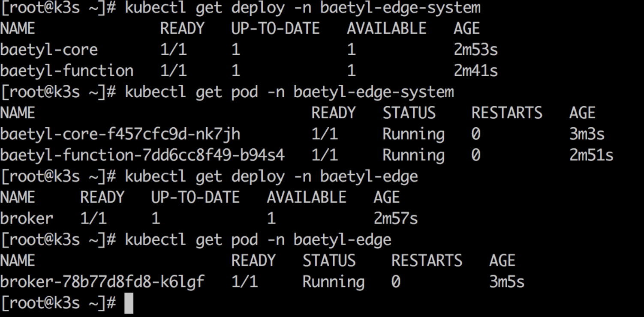
Task: Click 'AVAILABLE' header above broker row
Action: click(x=307, y=197)
